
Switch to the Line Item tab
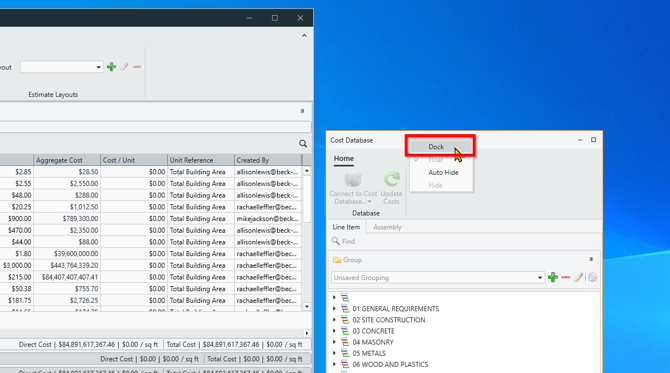346,227
